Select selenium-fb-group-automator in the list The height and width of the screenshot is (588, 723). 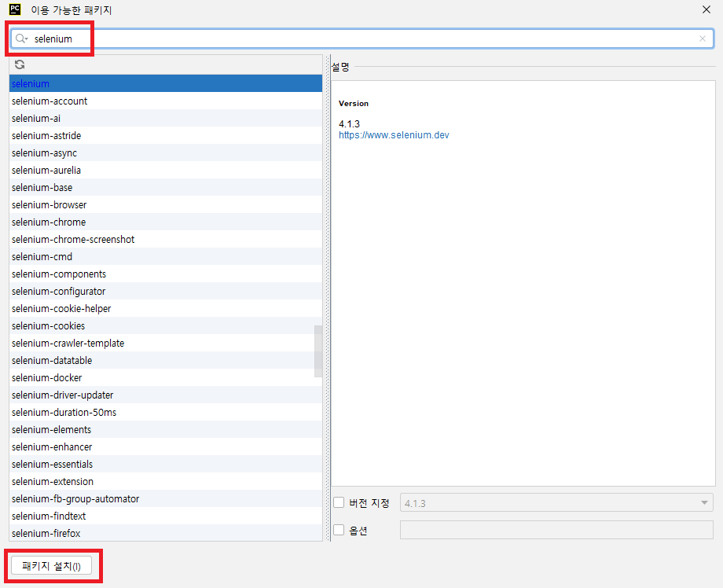166,498
